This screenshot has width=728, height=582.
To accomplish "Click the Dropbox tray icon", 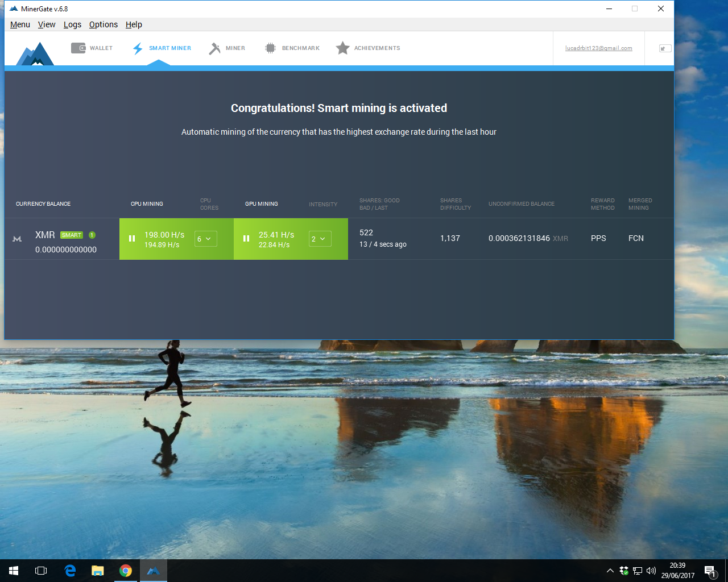I will pos(624,571).
